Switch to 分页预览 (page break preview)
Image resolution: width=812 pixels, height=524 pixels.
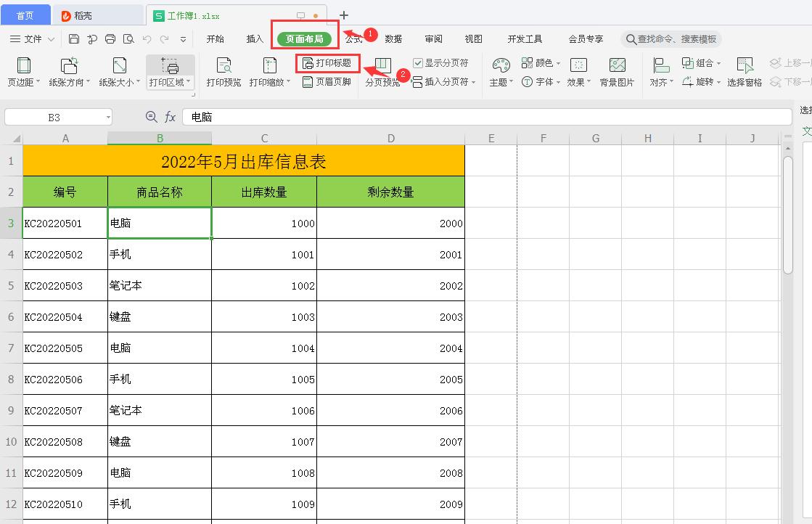[x=382, y=70]
